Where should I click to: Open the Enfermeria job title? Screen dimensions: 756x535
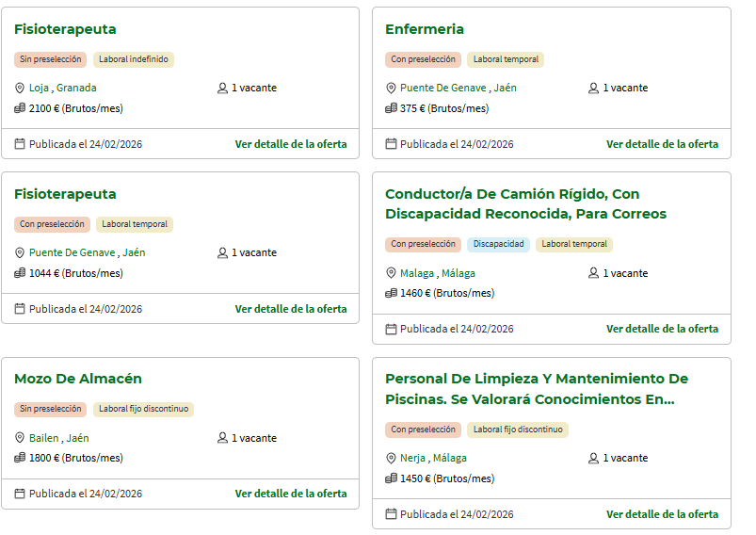click(x=425, y=29)
